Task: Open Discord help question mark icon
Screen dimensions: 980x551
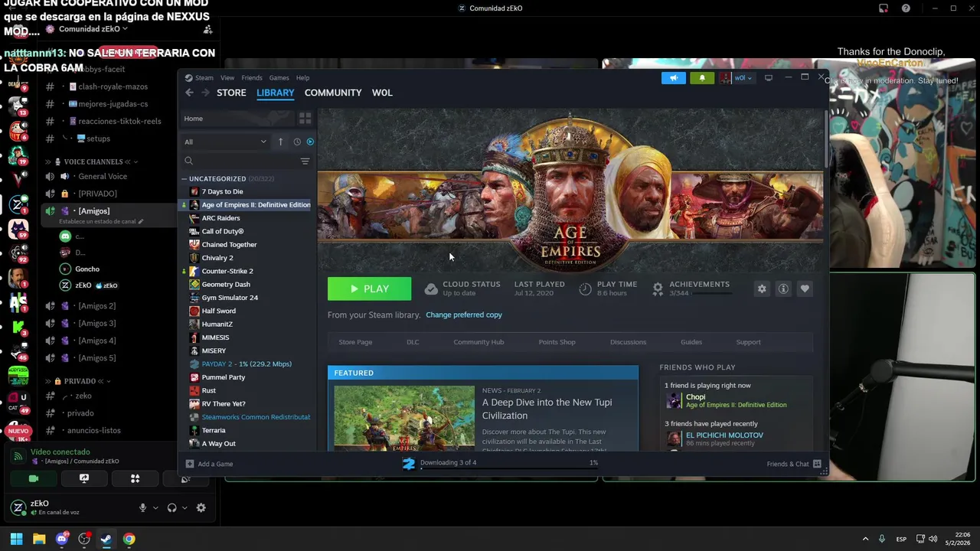Action: (x=906, y=8)
